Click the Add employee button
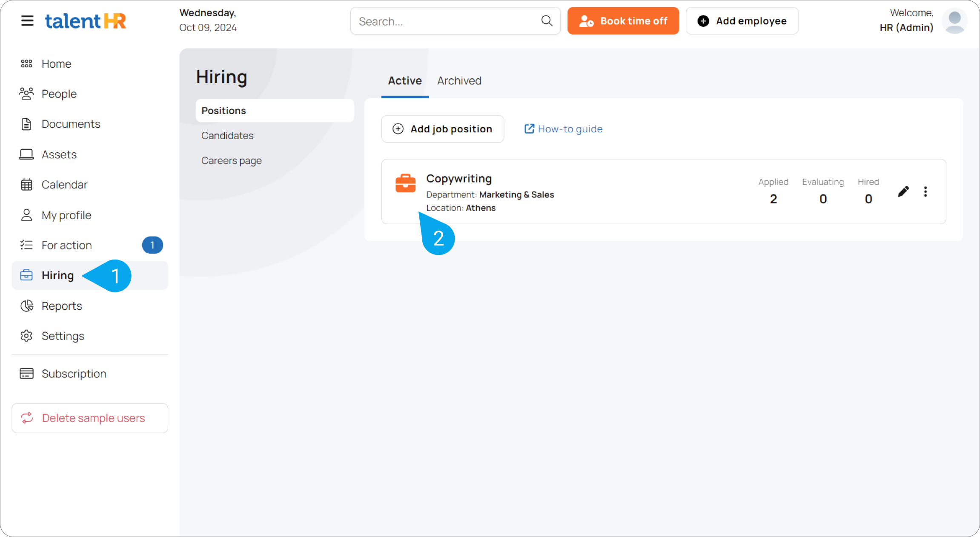 (742, 21)
